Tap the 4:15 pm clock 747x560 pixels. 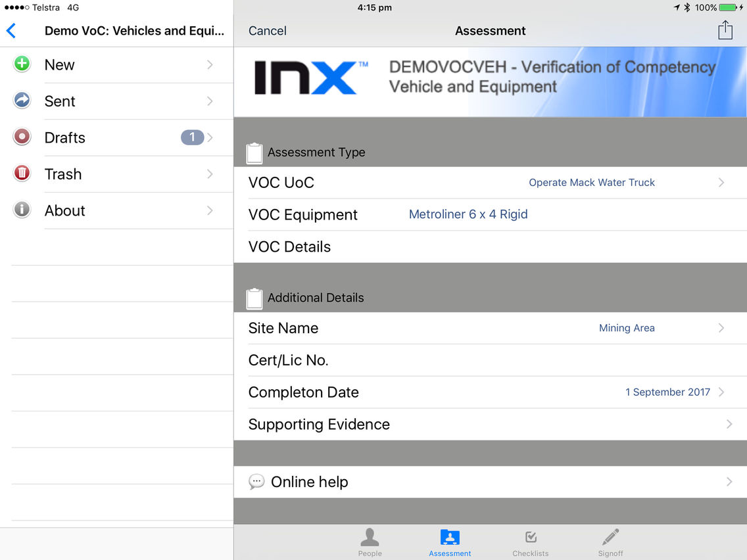coord(374,8)
